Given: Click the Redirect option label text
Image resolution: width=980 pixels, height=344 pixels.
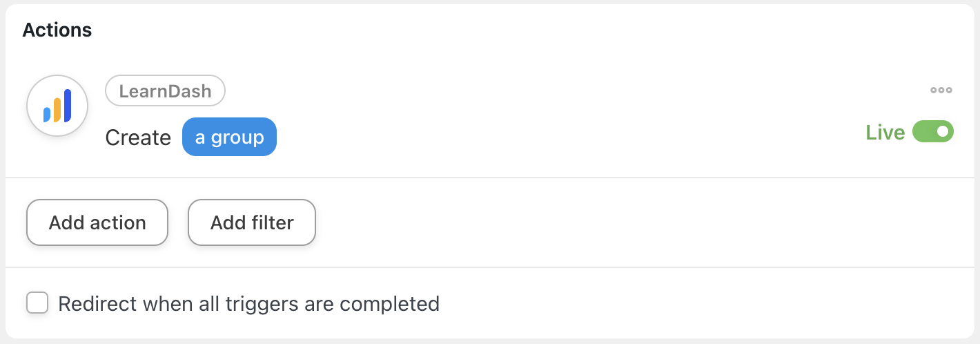Looking at the screenshot, I should [248, 303].
